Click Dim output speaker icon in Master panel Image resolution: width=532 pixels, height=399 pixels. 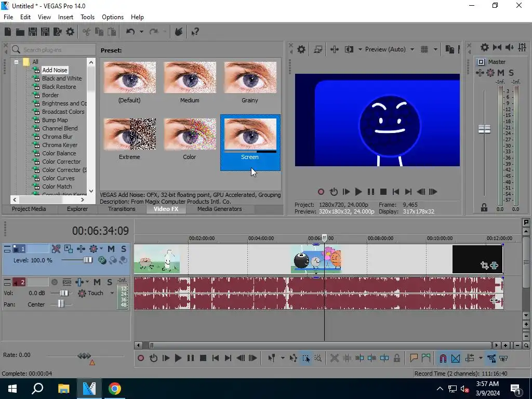point(509,47)
